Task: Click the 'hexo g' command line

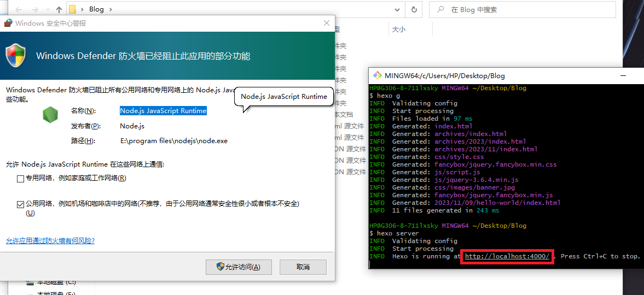Action: point(385,96)
